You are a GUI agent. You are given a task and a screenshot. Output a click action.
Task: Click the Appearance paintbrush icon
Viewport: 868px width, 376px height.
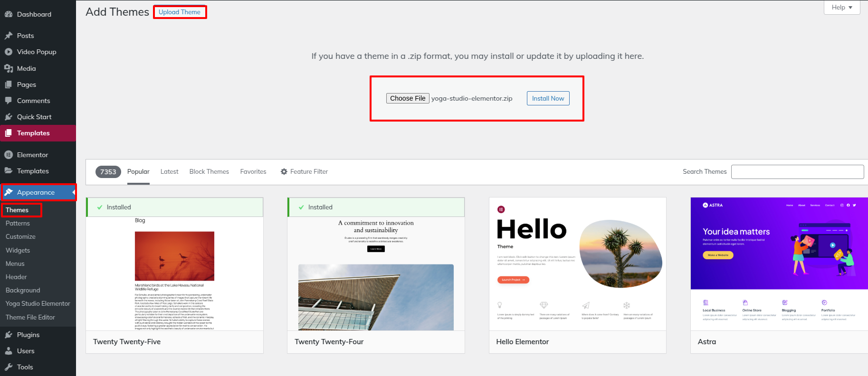click(9, 192)
